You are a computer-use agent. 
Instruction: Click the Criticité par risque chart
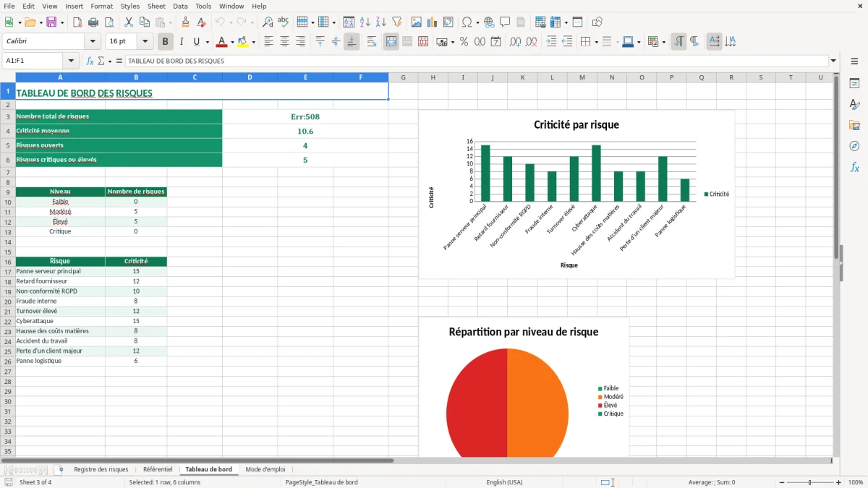tap(576, 194)
